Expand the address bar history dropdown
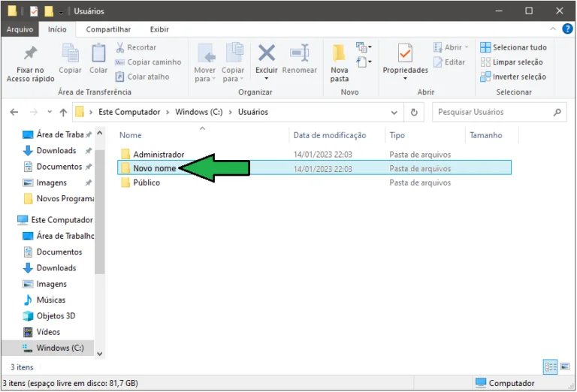This screenshot has width=577, height=392. 394,112
